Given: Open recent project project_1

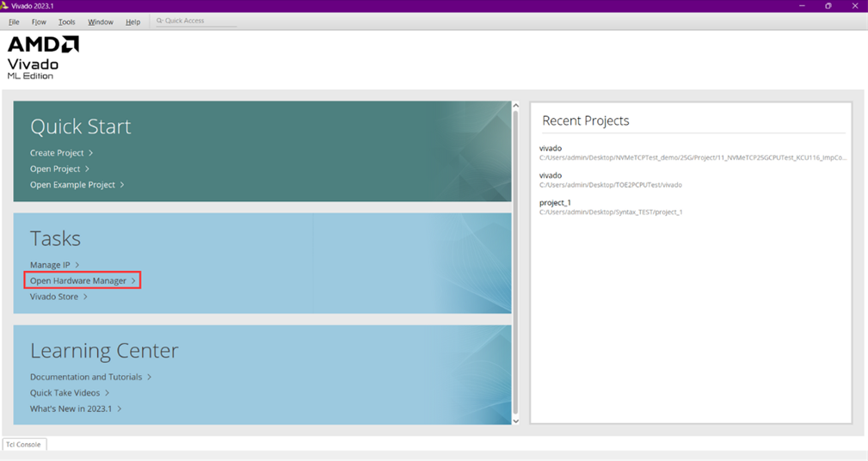Looking at the screenshot, I should click(555, 203).
